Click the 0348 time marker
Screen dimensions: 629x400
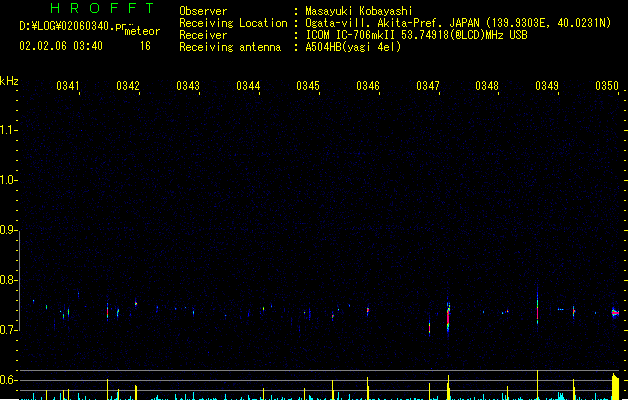point(487,86)
